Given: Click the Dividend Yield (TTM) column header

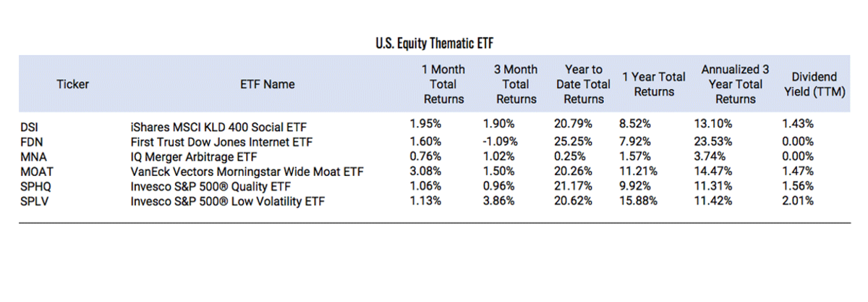Looking at the screenshot, I should tap(814, 84).
